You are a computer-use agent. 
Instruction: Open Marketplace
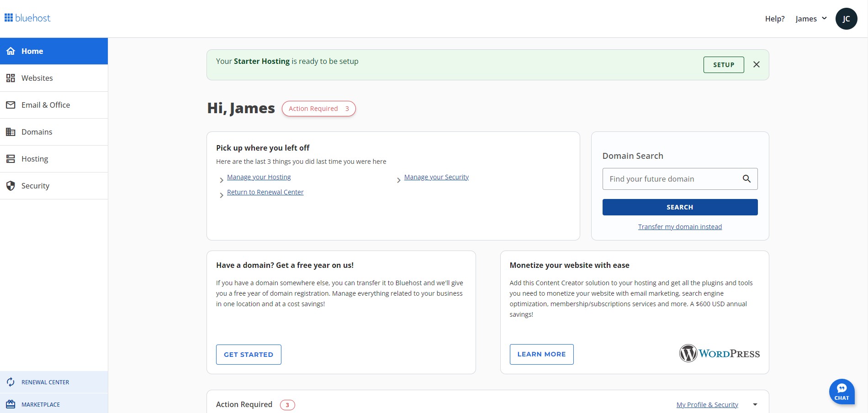point(54,403)
